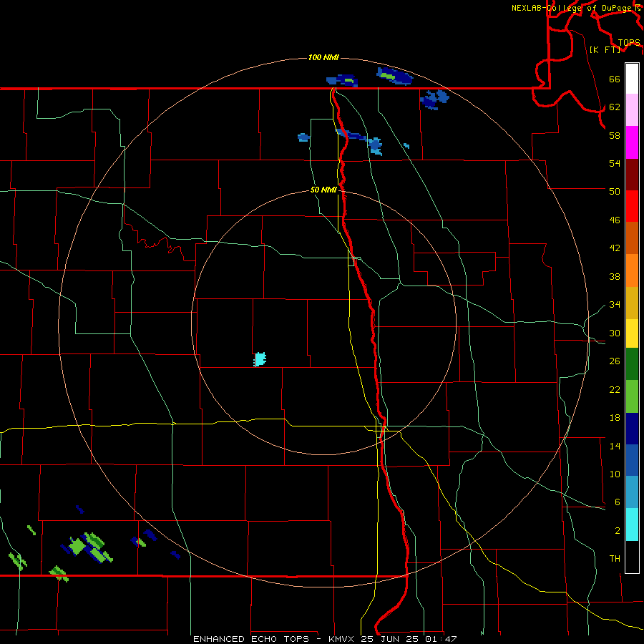This screenshot has height=644, width=644.
Task: Pick the bright red legend swatch
Action: tap(632, 206)
